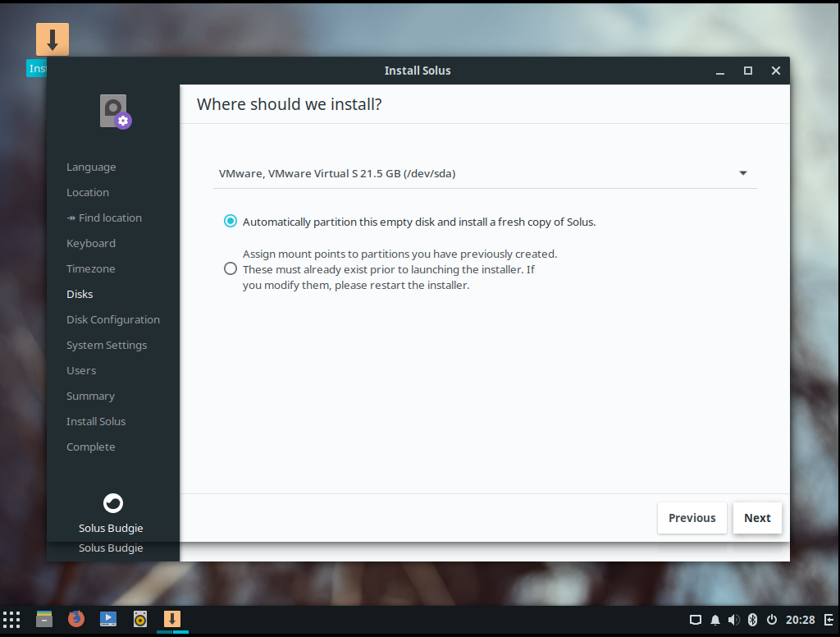The image size is (840, 637).
Task: Select automatic partition of empty disk
Action: (x=231, y=222)
